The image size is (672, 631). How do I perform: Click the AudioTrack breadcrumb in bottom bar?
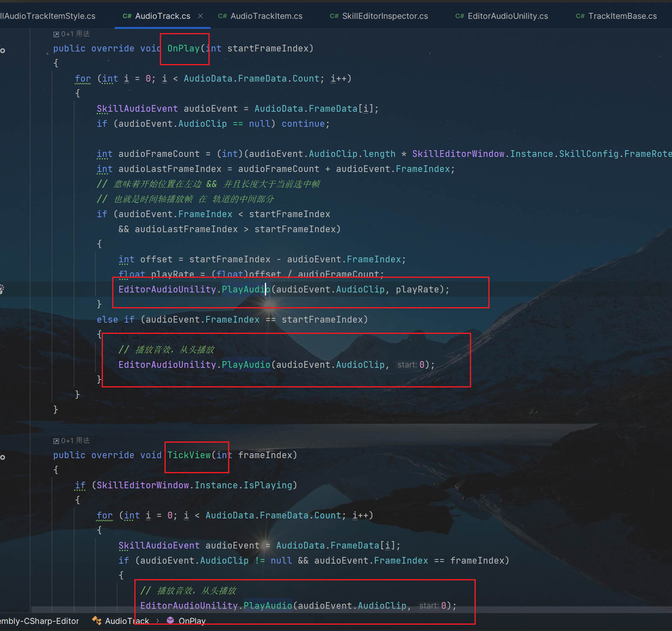pyautogui.click(x=127, y=621)
